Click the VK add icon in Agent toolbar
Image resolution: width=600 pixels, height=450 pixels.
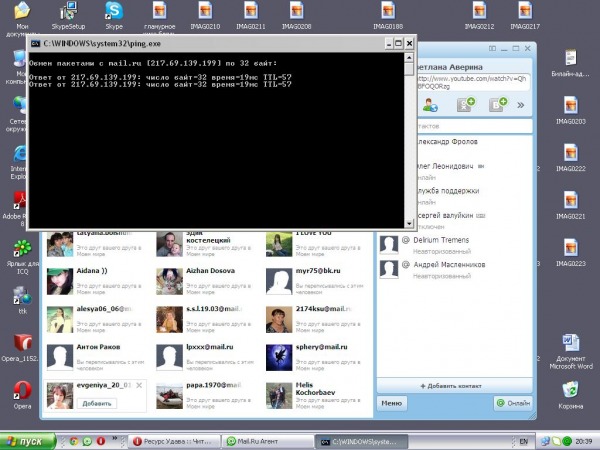click(497, 104)
